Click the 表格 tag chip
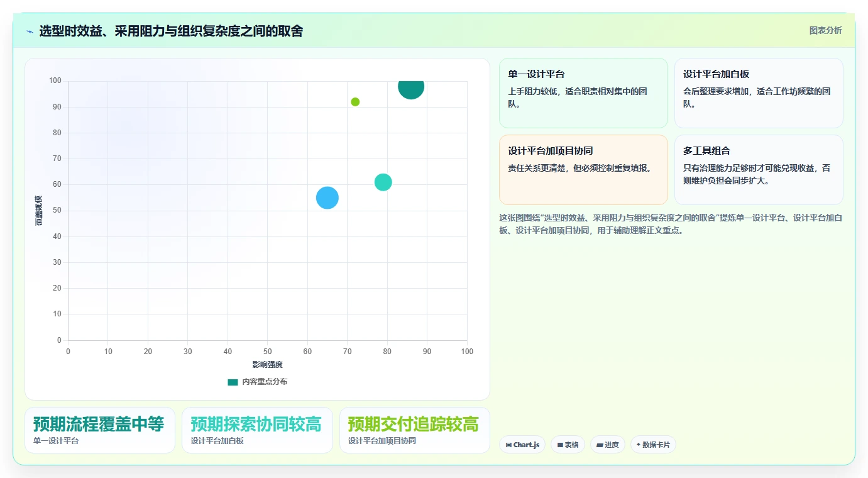Image resolution: width=868 pixels, height=478 pixels. coord(568,445)
